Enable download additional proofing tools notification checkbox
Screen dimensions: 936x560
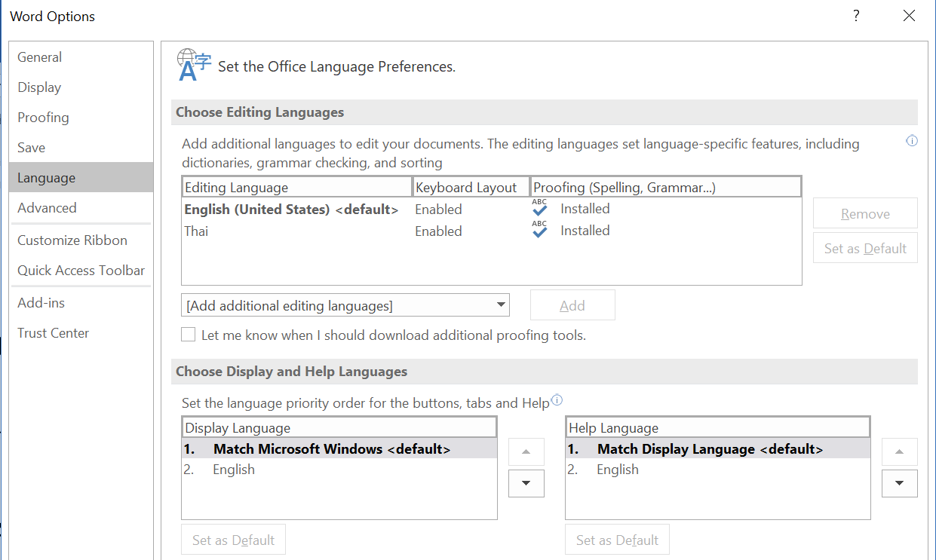(189, 335)
